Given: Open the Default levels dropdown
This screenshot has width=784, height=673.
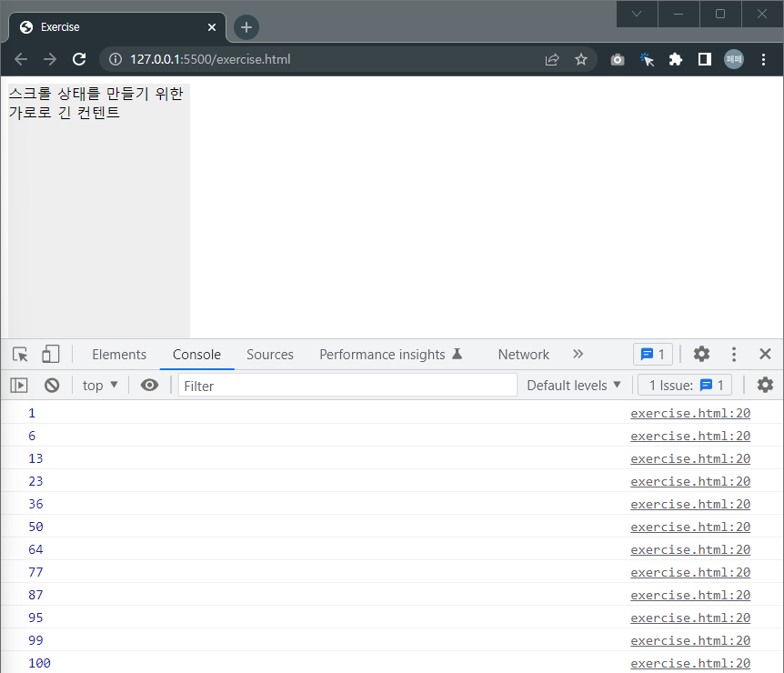Looking at the screenshot, I should pyautogui.click(x=573, y=385).
